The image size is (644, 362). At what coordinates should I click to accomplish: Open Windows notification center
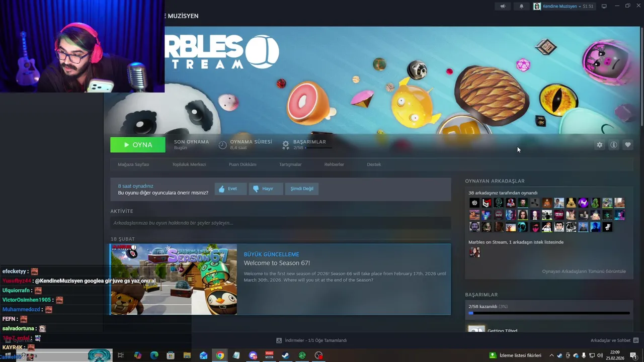pos(633,355)
